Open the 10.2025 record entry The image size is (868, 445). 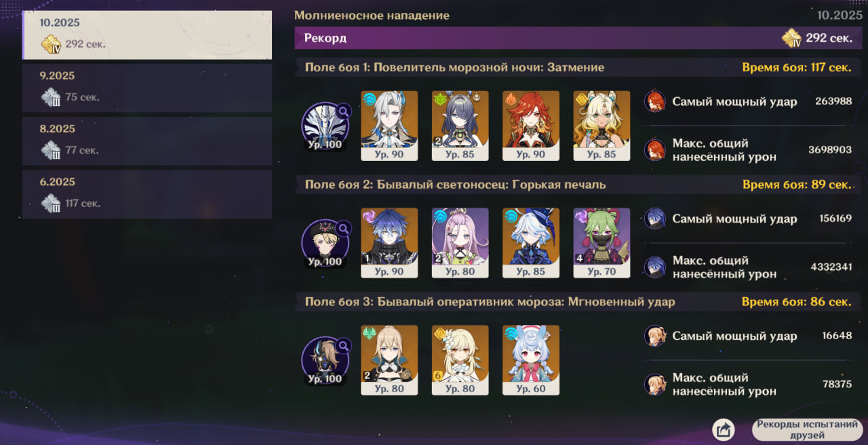(147, 35)
